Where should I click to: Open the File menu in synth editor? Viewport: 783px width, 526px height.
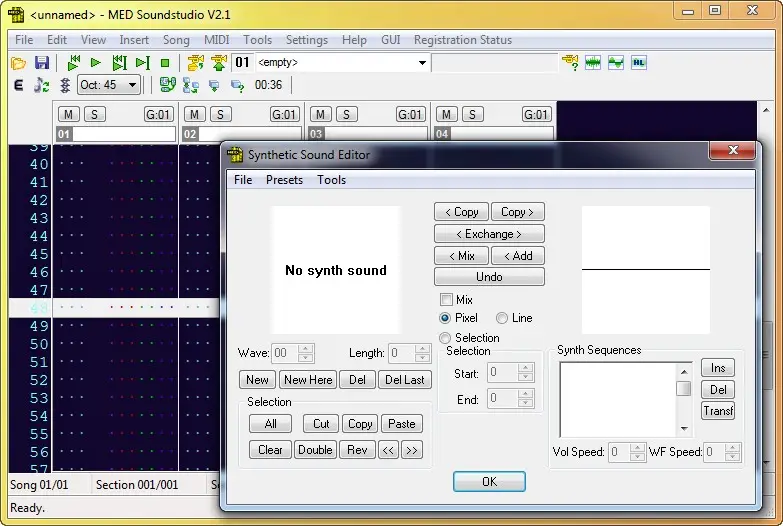(243, 180)
